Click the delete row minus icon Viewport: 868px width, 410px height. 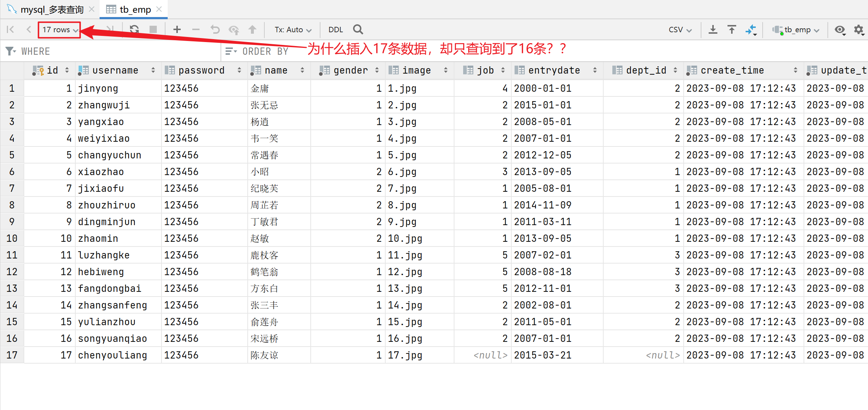196,29
